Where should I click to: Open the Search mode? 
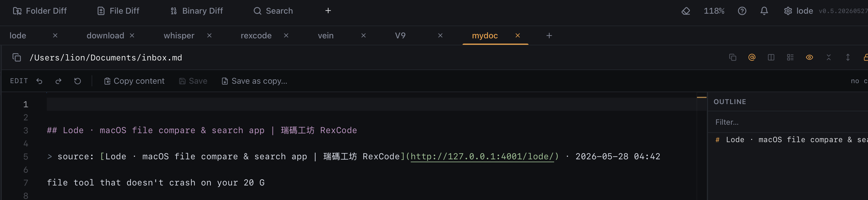273,11
